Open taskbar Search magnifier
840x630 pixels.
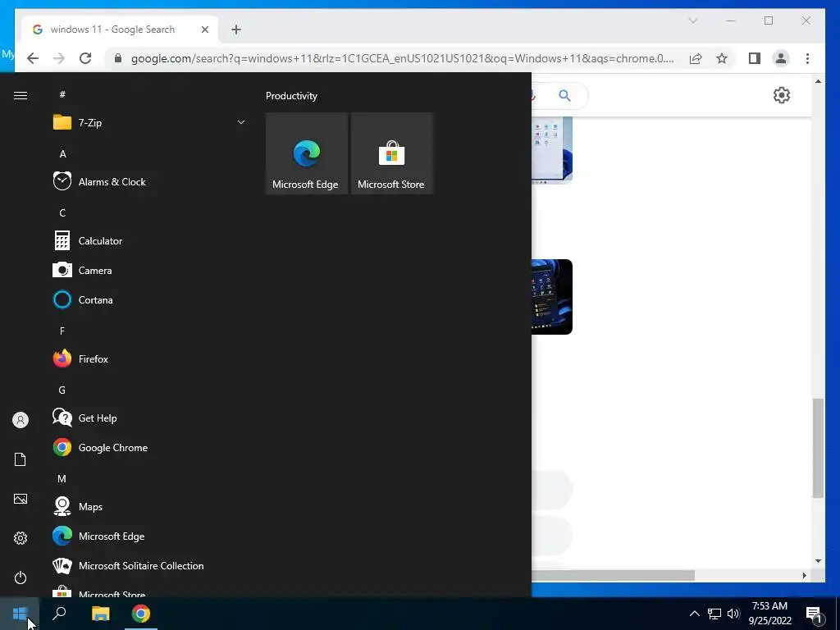point(59,614)
